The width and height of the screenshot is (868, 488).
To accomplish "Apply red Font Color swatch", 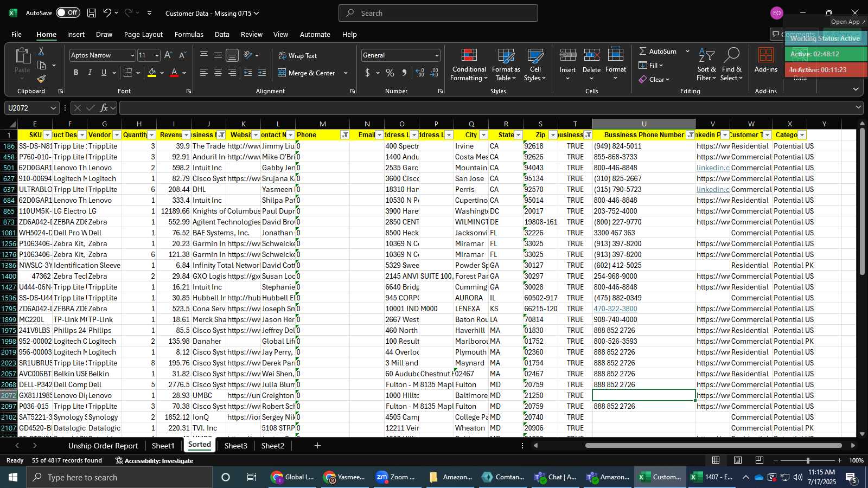I will coord(174,73).
